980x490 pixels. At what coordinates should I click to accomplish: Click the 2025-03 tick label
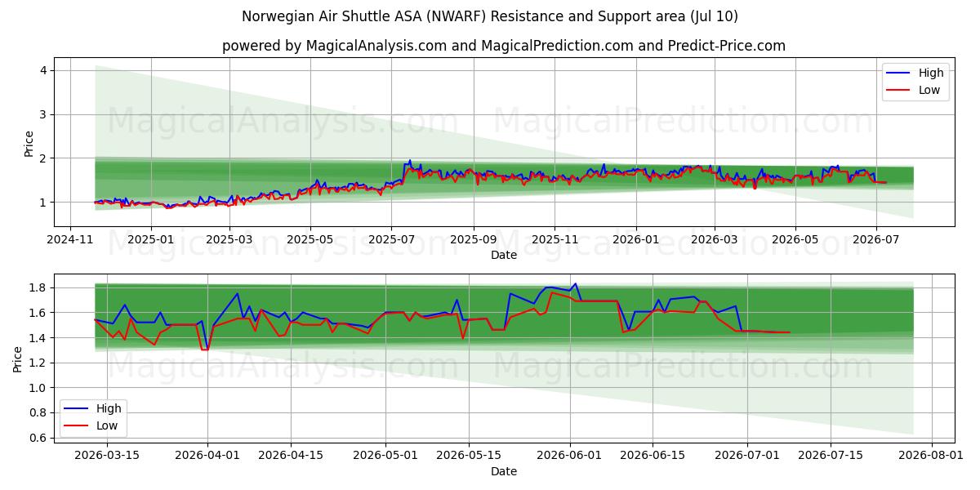click(229, 240)
